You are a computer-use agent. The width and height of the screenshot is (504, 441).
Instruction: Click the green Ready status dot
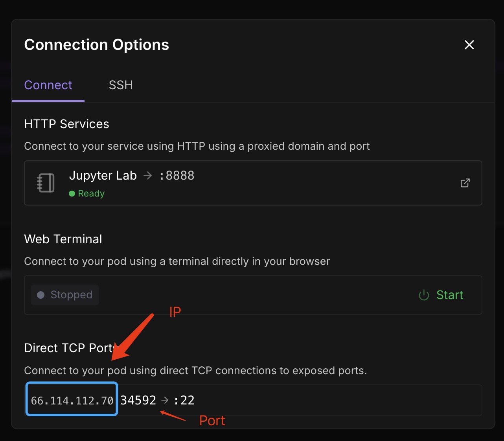[72, 193]
